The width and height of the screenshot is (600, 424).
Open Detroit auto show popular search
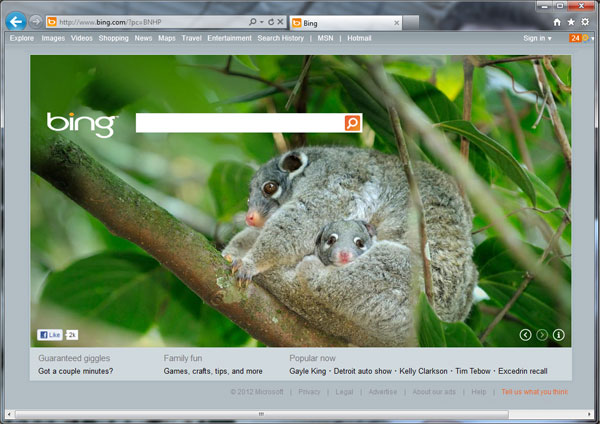pyautogui.click(x=363, y=371)
